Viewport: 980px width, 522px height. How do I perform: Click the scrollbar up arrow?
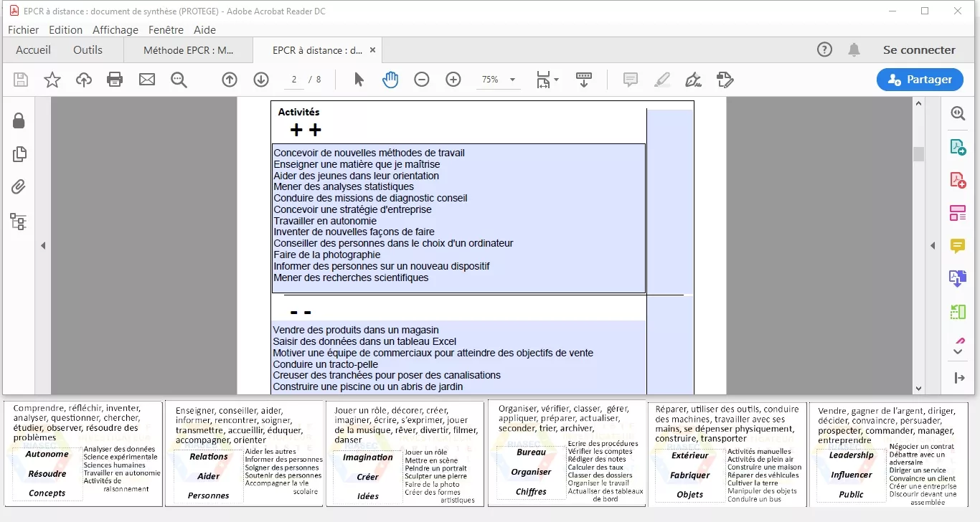coord(918,103)
